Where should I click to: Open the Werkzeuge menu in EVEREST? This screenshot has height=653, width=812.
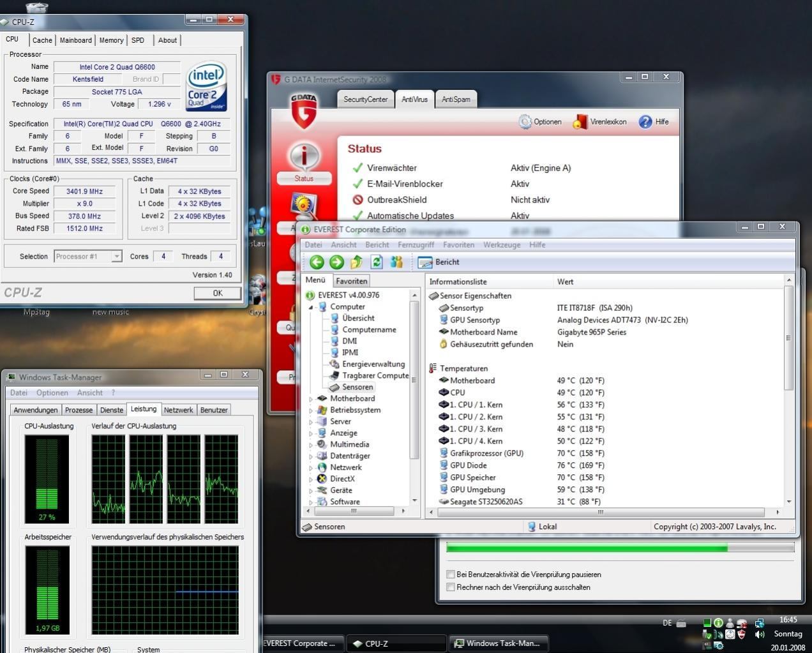502,245
